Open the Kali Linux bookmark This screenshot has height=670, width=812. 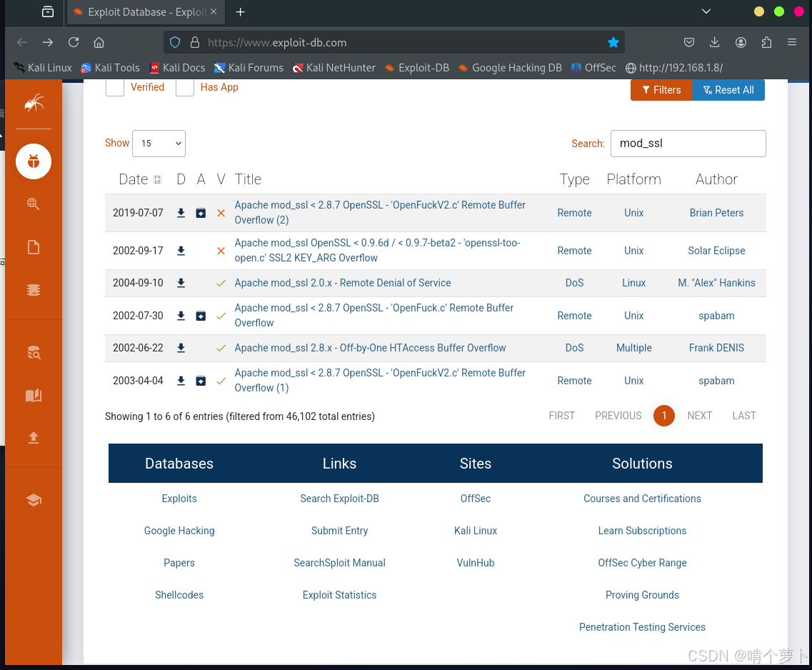(42, 68)
